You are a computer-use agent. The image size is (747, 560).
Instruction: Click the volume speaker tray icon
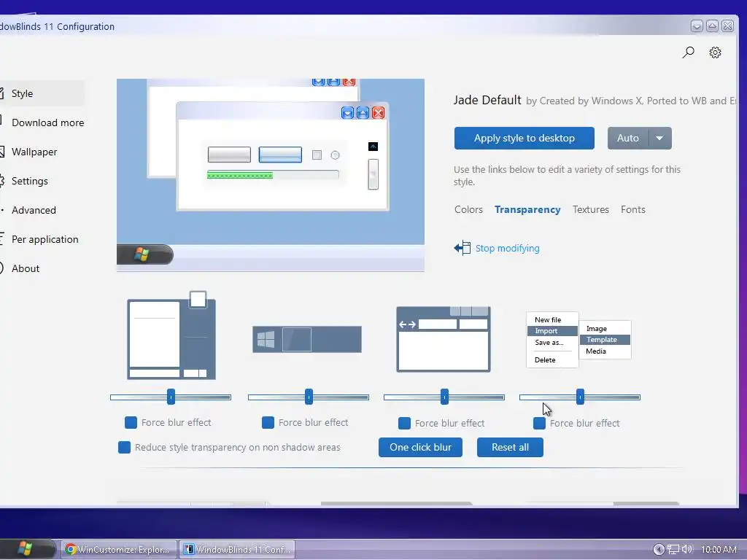click(x=686, y=550)
